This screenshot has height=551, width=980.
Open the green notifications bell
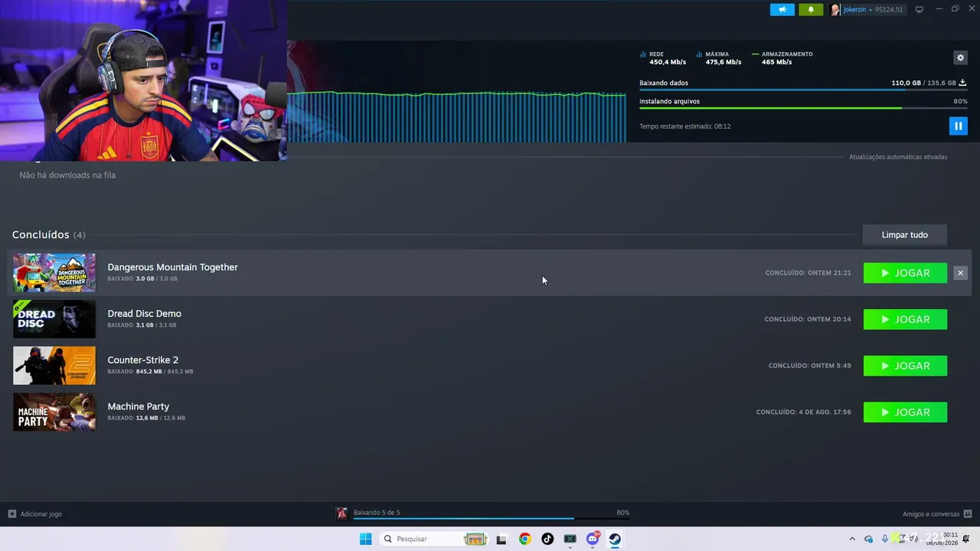(x=811, y=10)
